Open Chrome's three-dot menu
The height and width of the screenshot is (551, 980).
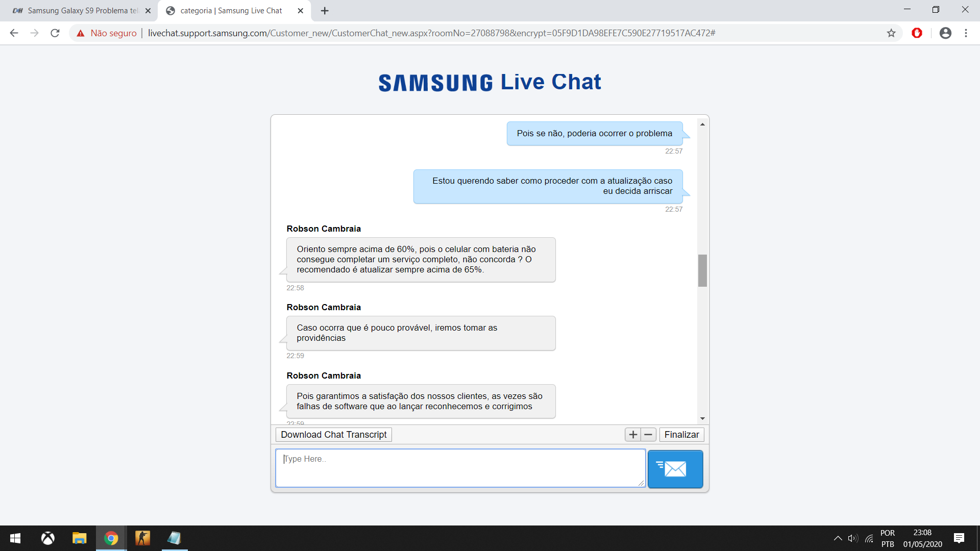pyautogui.click(x=966, y=33)
